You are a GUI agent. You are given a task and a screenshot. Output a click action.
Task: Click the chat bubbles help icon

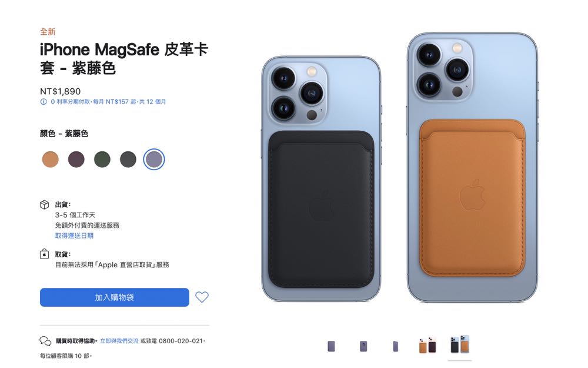[x=45, y=341]
